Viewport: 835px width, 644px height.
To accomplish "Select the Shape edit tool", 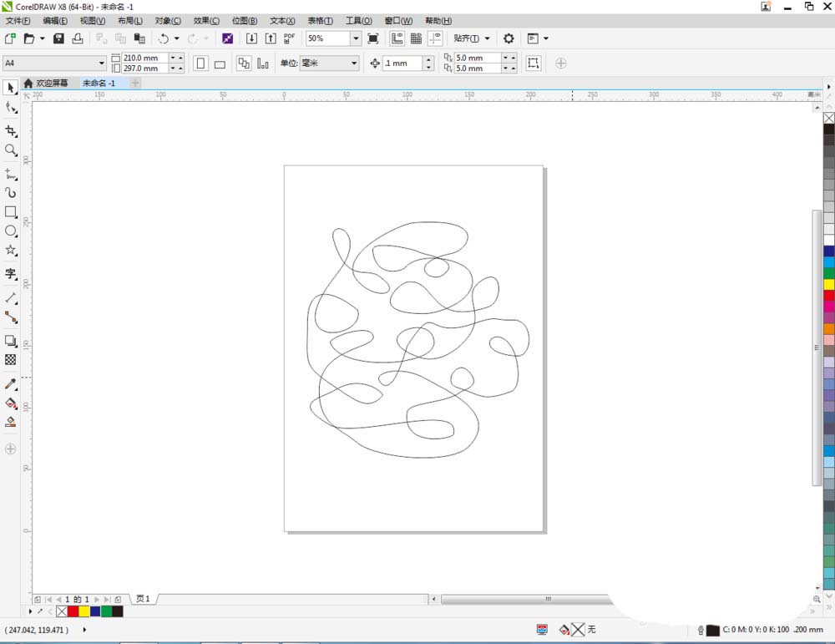I will tap(10, 108).
